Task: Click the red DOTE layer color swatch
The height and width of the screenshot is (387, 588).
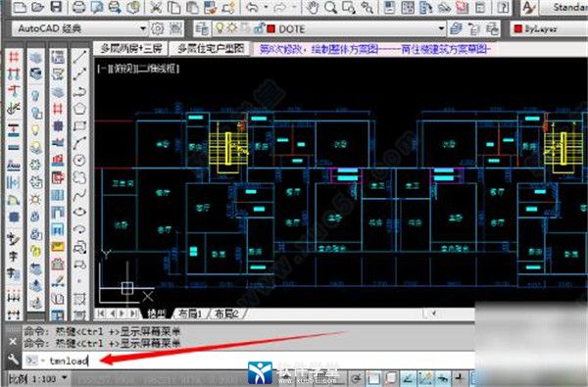Action: 270,28
